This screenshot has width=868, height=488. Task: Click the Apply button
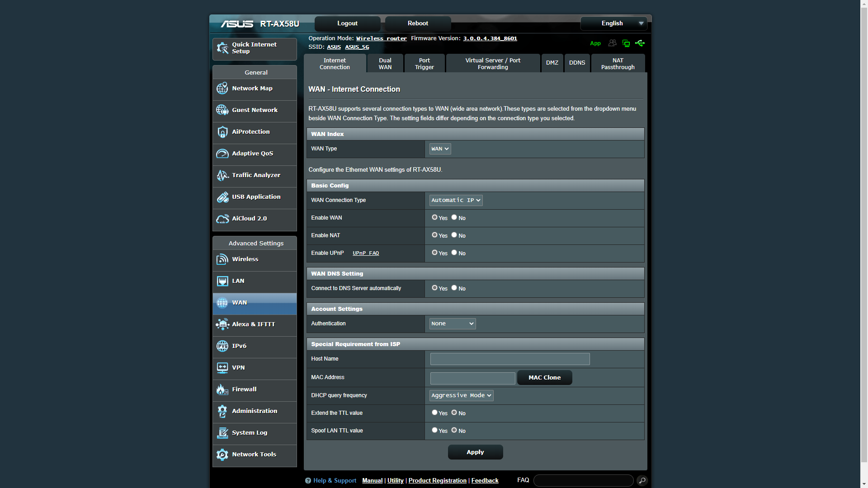(475, 452)
